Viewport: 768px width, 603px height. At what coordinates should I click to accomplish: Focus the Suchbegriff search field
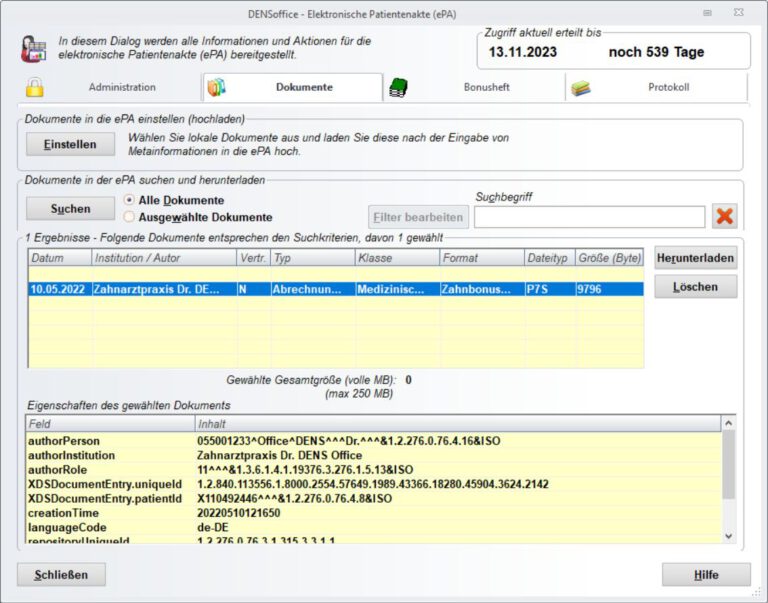(x=590, y=217)
